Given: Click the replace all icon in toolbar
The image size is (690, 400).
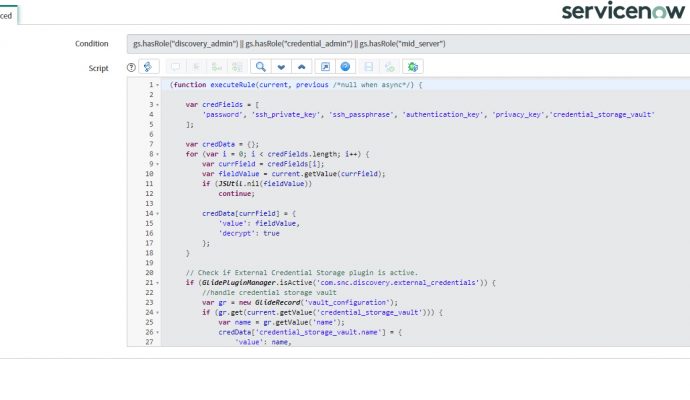Looking at the screenshot, I should pyautogui.click(x=239, y=67).
